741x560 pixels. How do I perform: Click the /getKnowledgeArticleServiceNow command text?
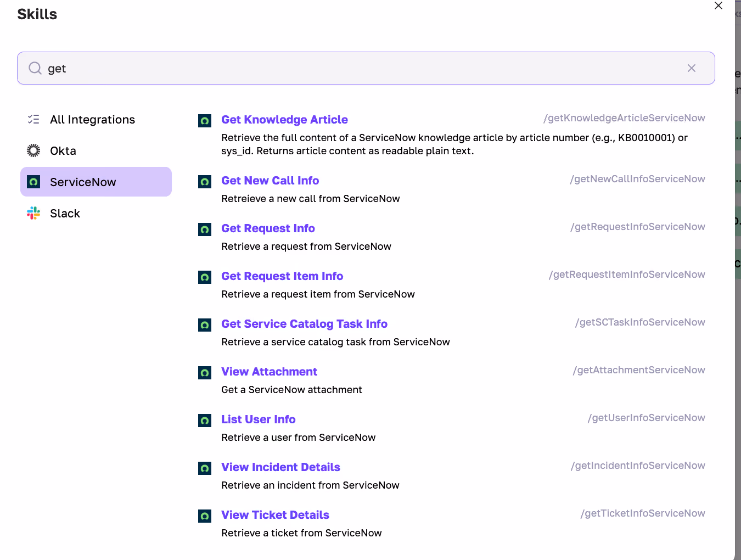(624, 118)
